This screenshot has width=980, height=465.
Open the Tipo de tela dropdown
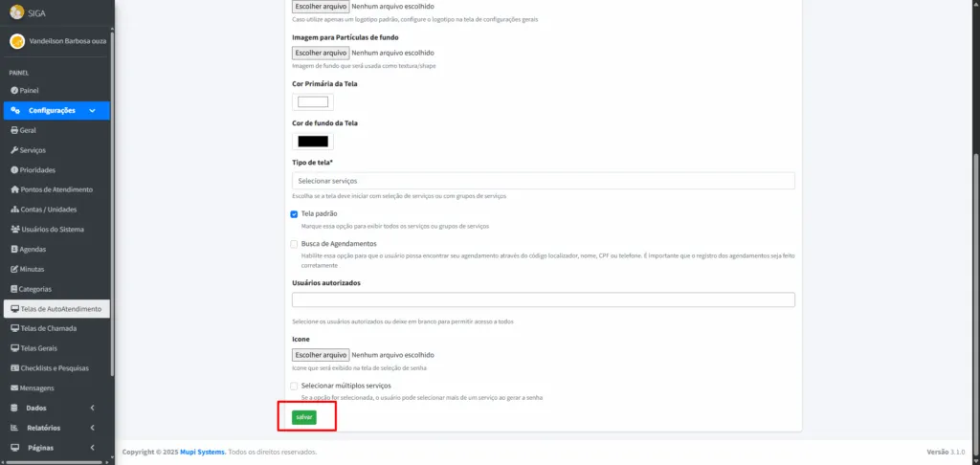coord(544,181)
